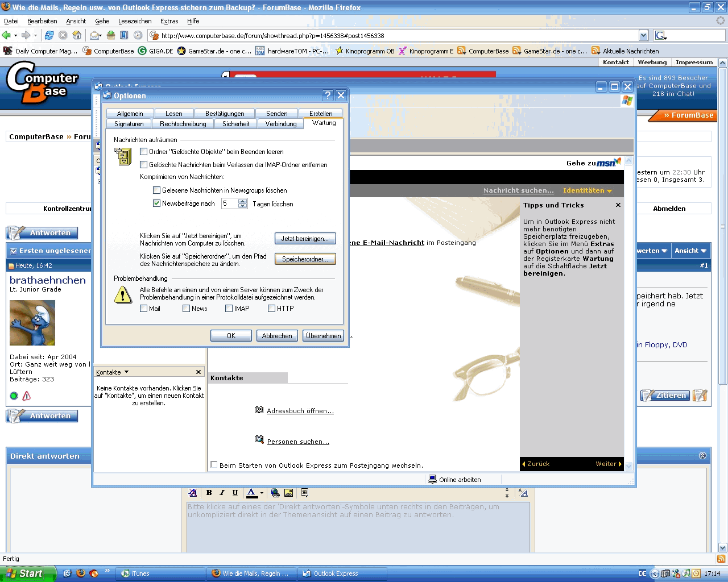Click the RSS feed icon in Firefox status bar
728x582 pixels.
point(721,559)
